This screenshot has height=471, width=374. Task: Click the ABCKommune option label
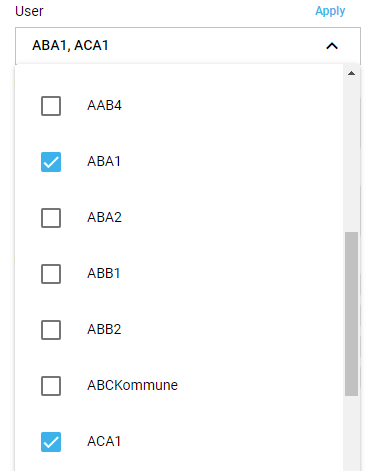(132, 385)
